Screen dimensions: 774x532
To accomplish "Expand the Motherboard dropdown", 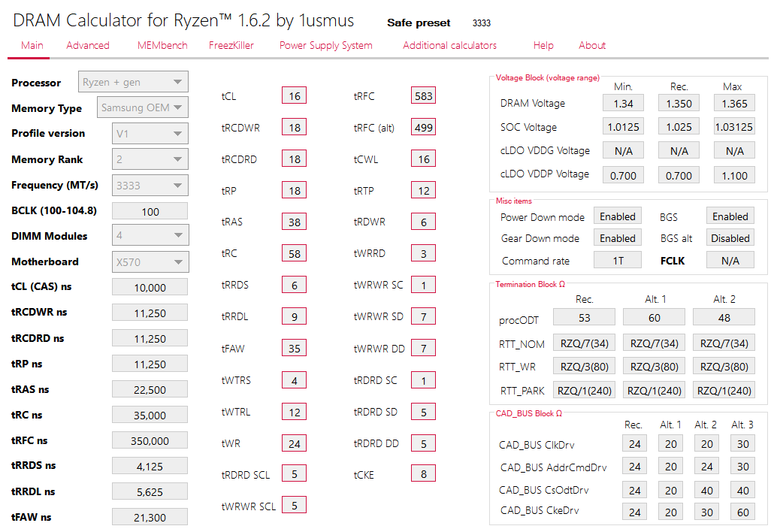I will [150, 262].
